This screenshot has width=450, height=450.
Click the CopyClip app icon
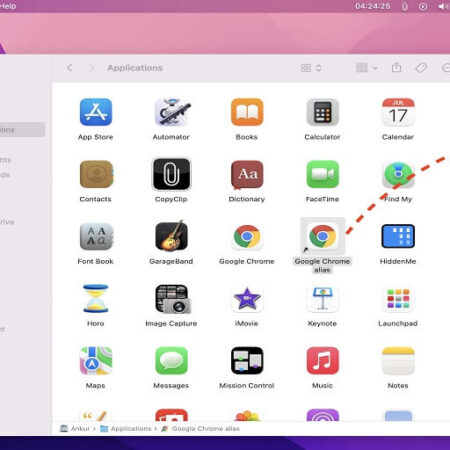coord(171,174)
